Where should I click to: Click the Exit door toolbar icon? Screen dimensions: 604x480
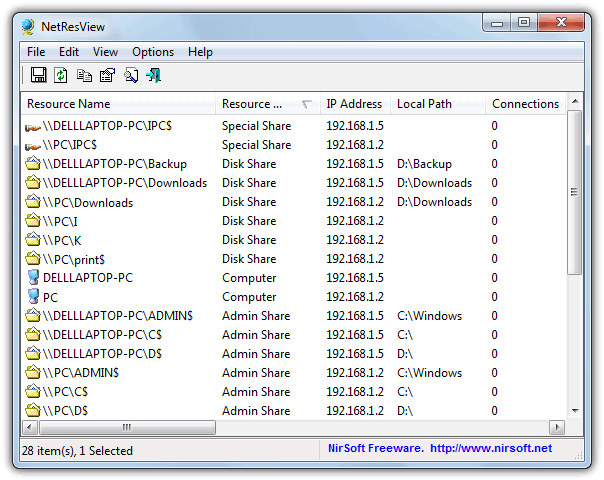coord(153,75)
